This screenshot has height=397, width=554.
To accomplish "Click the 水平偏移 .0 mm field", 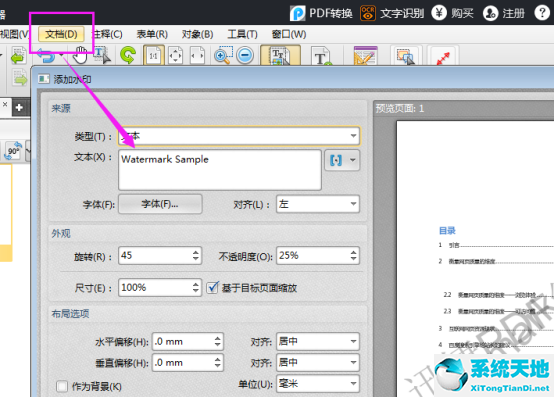I will click(x=183, y=342).
